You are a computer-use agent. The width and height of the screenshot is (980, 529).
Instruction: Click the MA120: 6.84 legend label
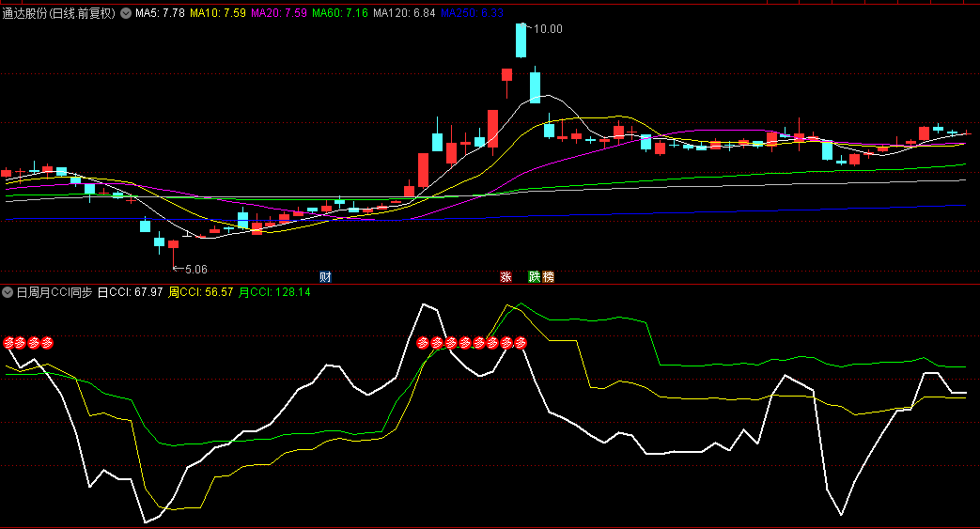point(404,14)
